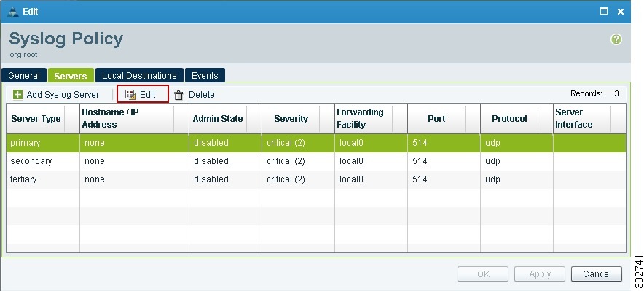Sort by Server Interface column header
This screenshot has width=644, height=291.
pyautogui.click(x=590, y=119)
